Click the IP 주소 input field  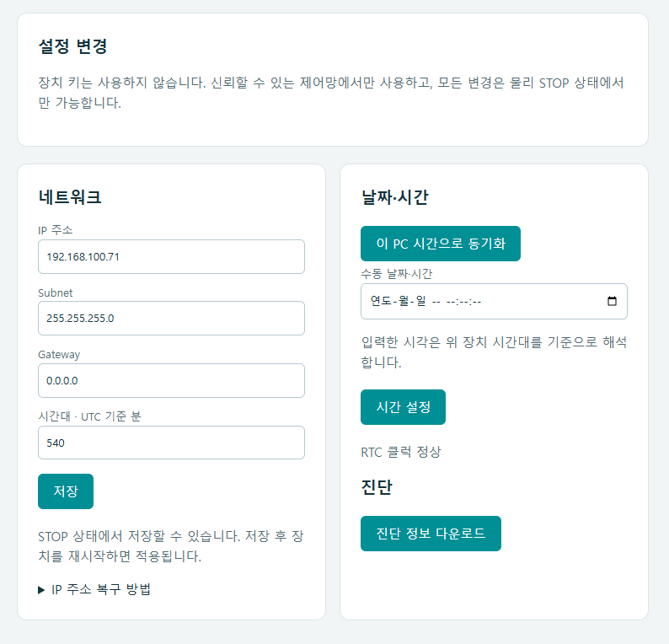171,256
